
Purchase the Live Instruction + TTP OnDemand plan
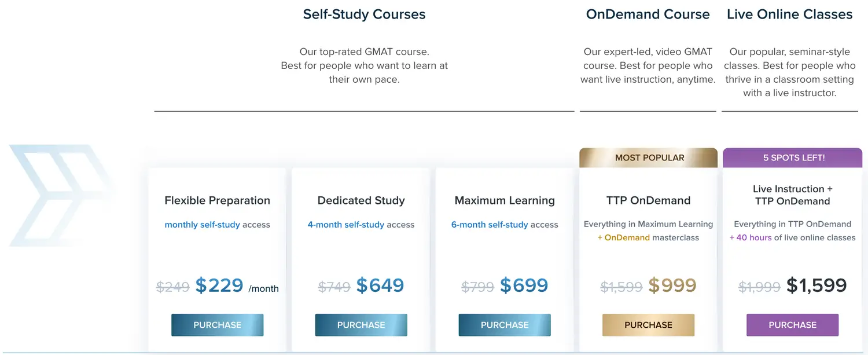click(792, 325)
